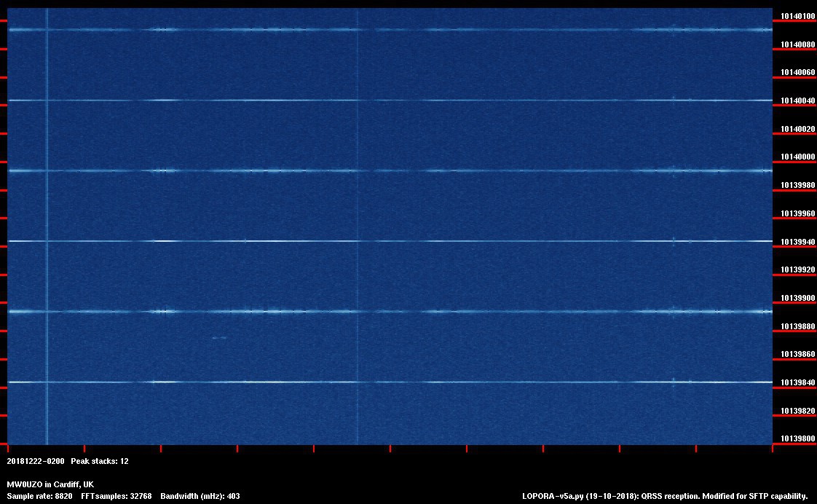Click the Bandwidth (mHz): 403 text
The width and height of the screenshot is (817, 504).
click(x=200, y=496)
